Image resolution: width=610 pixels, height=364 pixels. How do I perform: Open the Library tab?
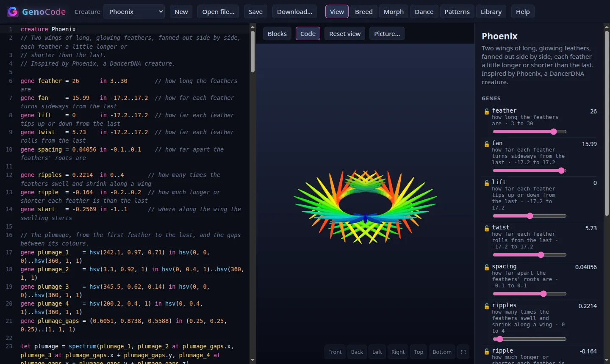(491, 12)
